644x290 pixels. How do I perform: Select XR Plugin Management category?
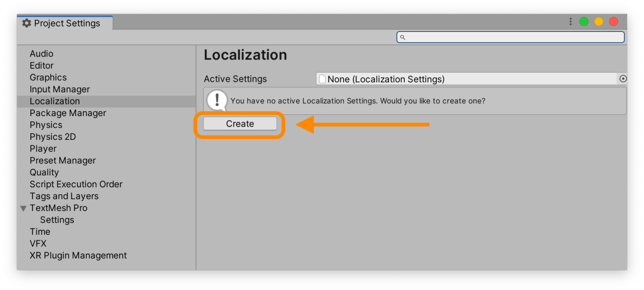[78, 256]
